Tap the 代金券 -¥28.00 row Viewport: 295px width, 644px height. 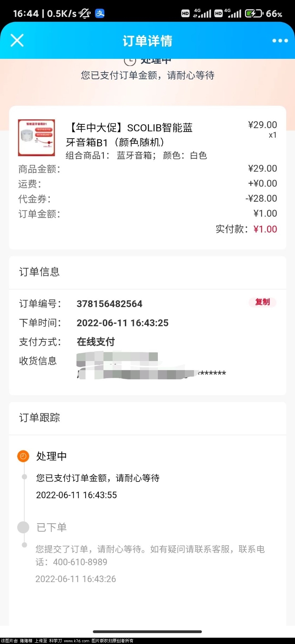coord(148,199)
